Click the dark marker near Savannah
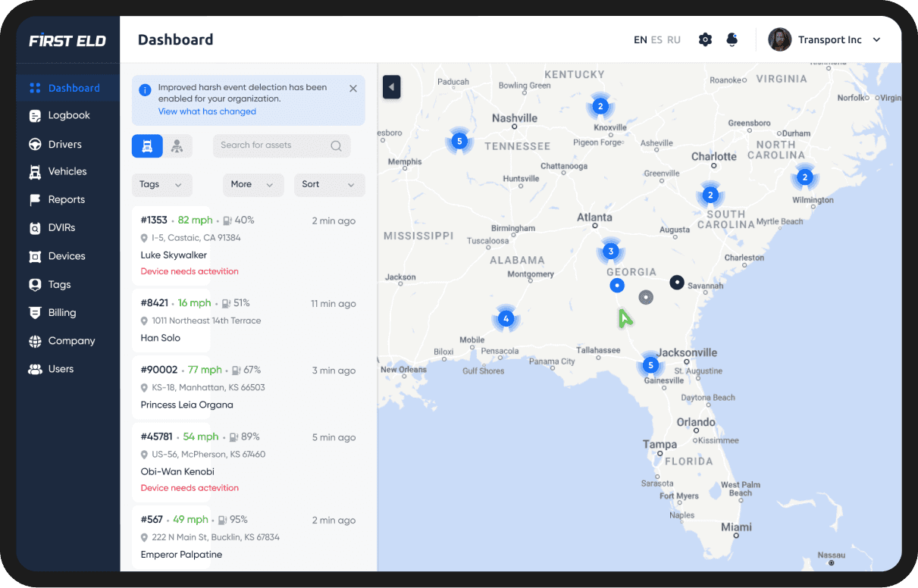The image size is (918, 588). click(x=677, y=283)
